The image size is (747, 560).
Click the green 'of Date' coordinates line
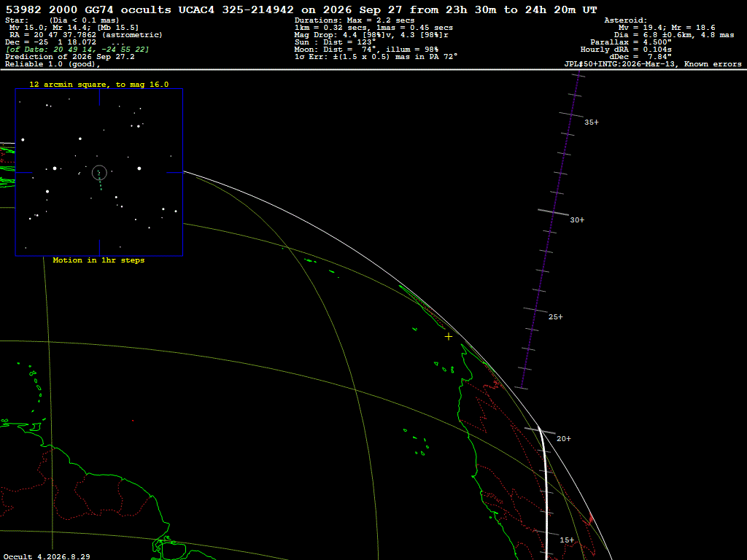pyautogui.click(x=77, y=50)
